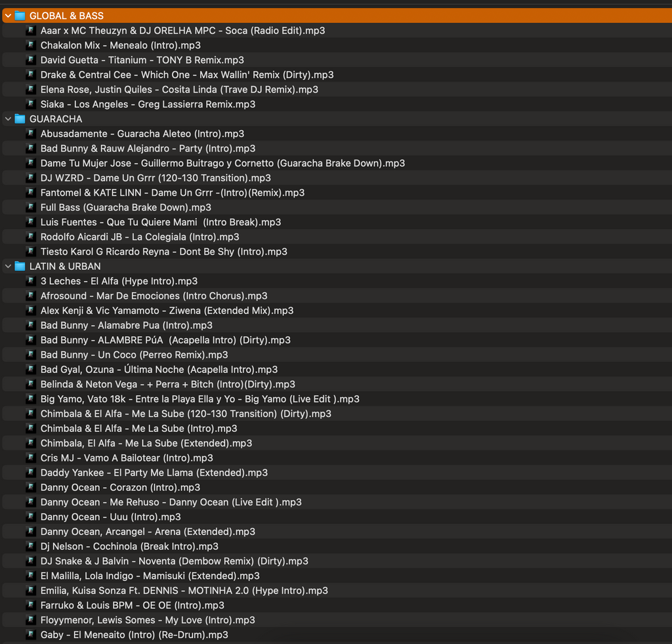Click file icon of DJ WZRD Dame Un Grrr
Image resolution: width=672 pixels, height=644 pixels.
click(30, 178)
